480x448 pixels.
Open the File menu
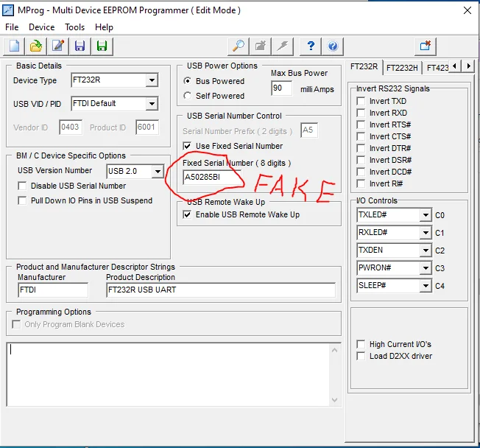click(x=12, y=27)
